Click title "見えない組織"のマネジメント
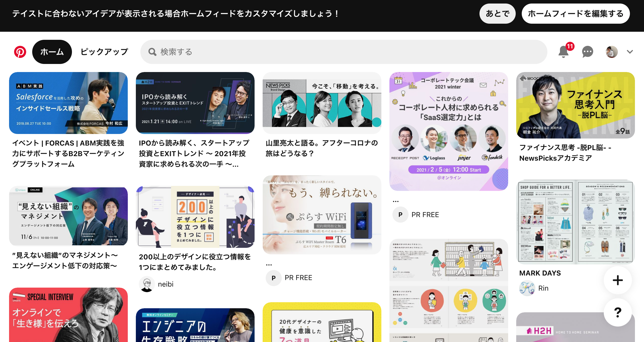The height and width of the screenshot is (342, 644). click(65, 260)
